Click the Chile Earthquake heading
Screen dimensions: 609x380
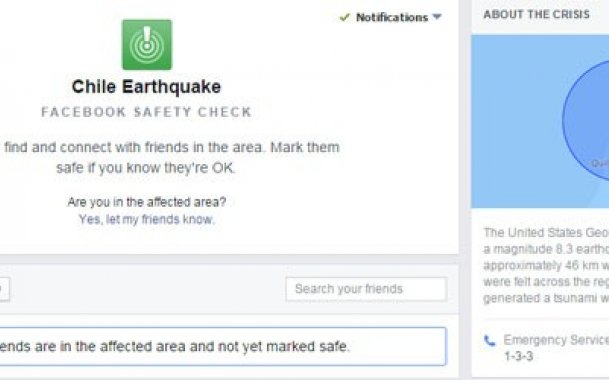point(146,87)
